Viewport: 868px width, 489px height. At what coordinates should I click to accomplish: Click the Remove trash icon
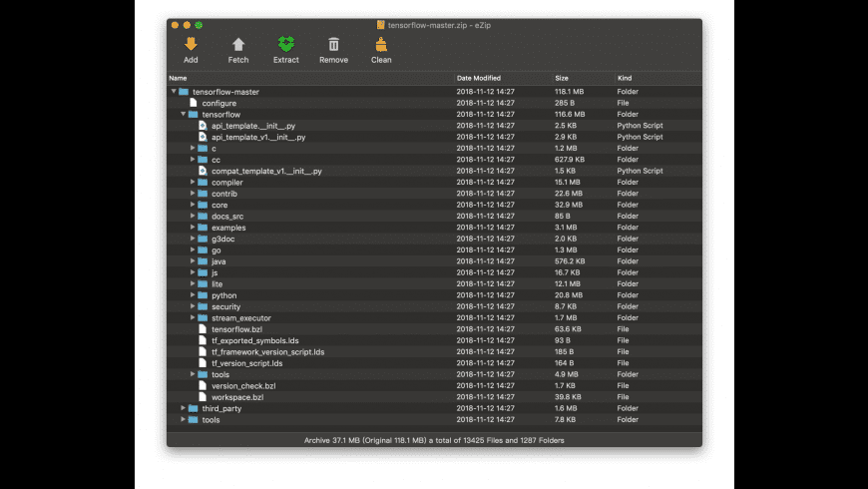pyautogui.click(x=333, y=44)
